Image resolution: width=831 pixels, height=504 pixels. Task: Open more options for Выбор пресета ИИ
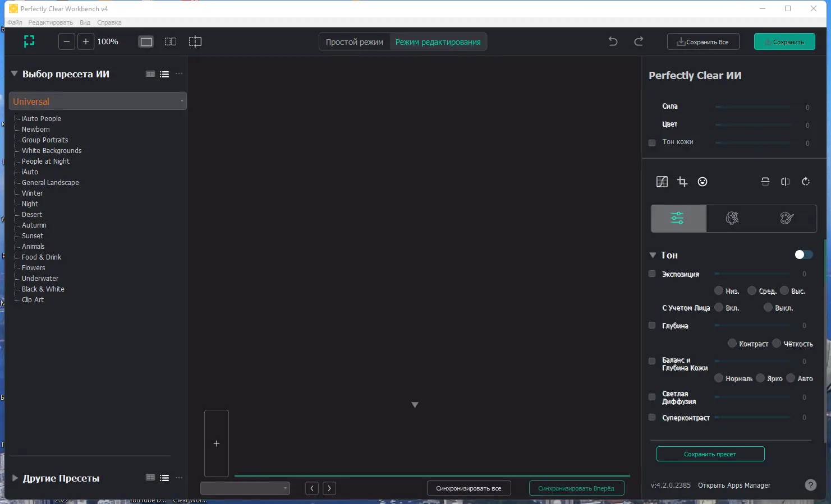179,74
